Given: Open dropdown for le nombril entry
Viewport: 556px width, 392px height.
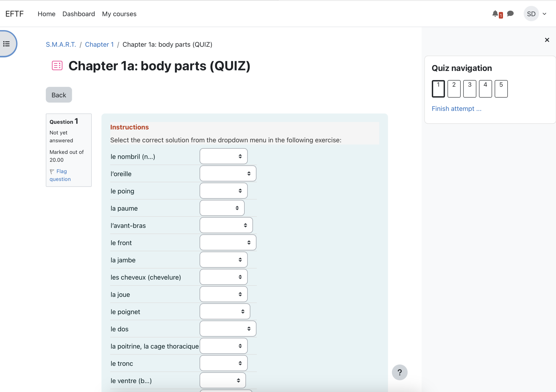Looking at the screenshot, I should 224,156.
